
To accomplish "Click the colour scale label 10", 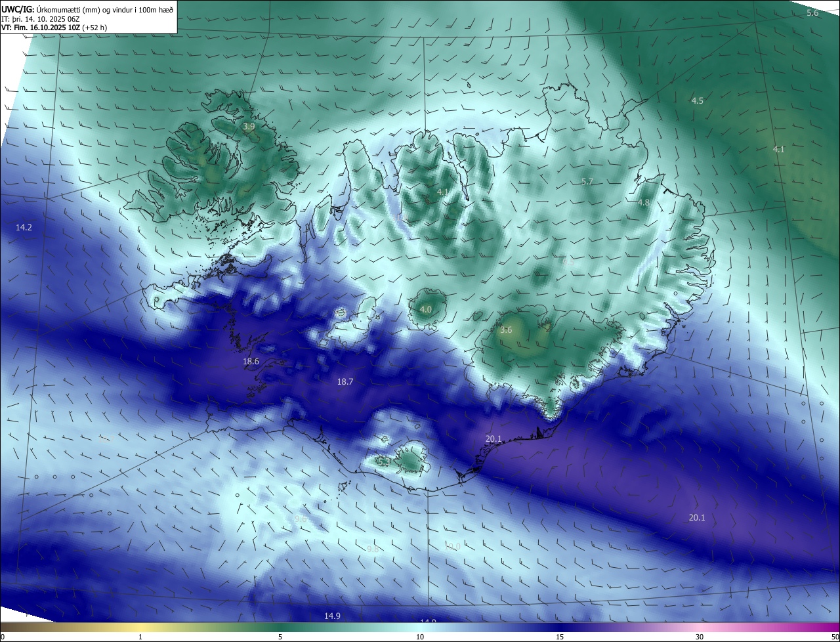I will click(x=420, y=637).
